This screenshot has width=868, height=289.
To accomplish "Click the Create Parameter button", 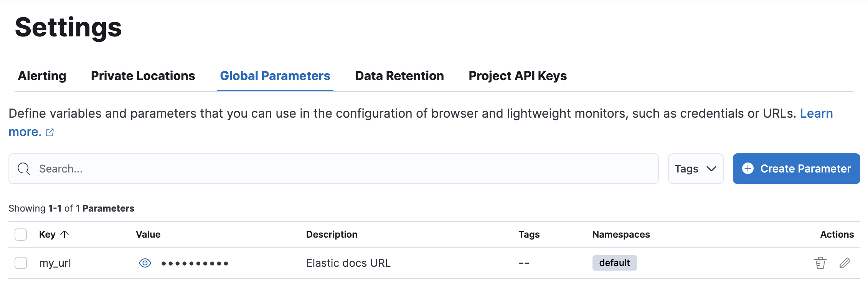I will 796,169.
